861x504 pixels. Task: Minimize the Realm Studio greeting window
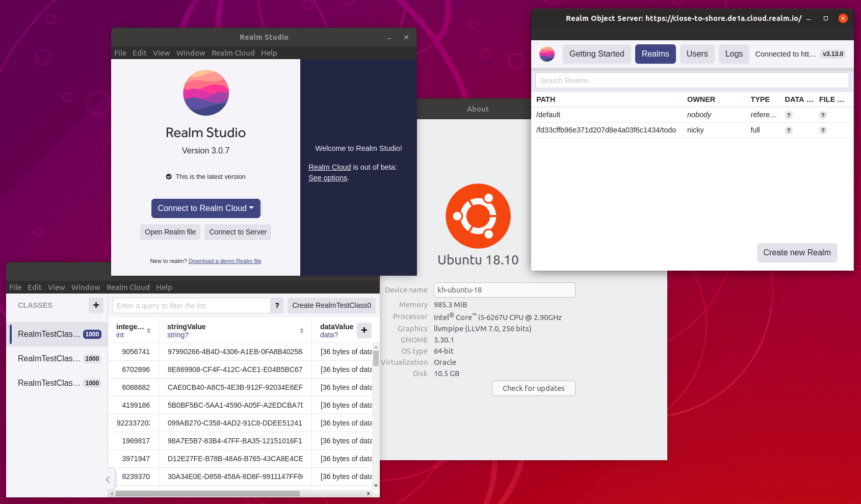coord(389,38)
